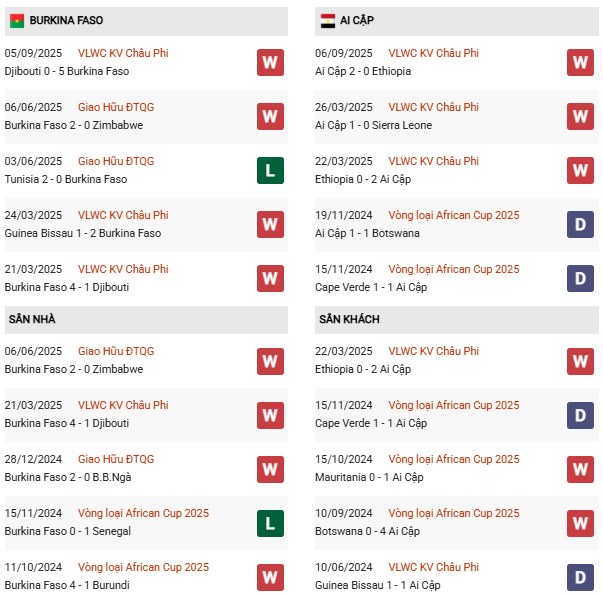Screen dimensions: 603x596
Task: Click the Mauritania 0 - 1 Ai Cập match
Action: point(366,477)
